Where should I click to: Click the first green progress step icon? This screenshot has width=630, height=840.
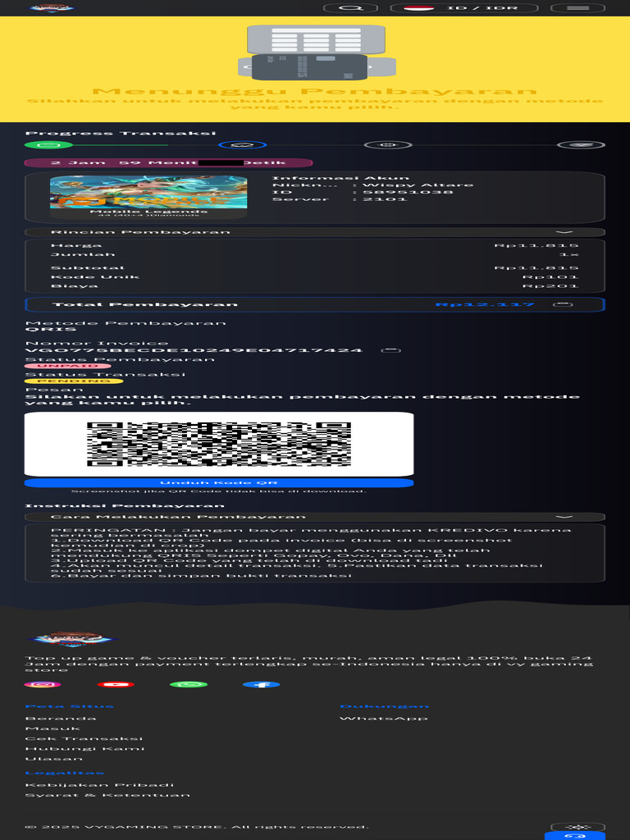point(48,144)
